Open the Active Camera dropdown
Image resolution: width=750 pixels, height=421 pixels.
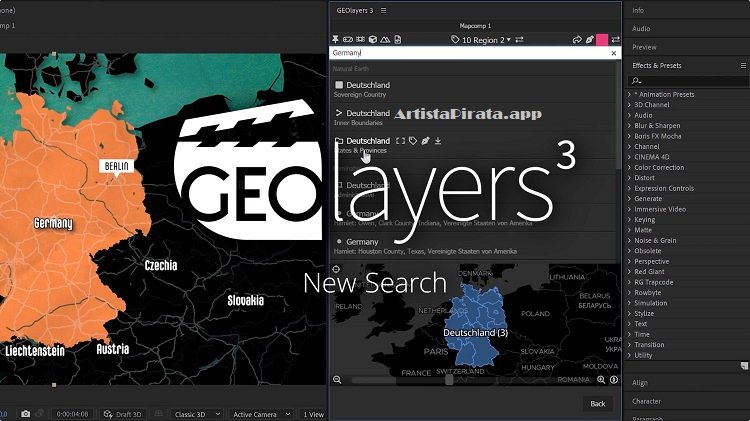(x=261, y=414)
